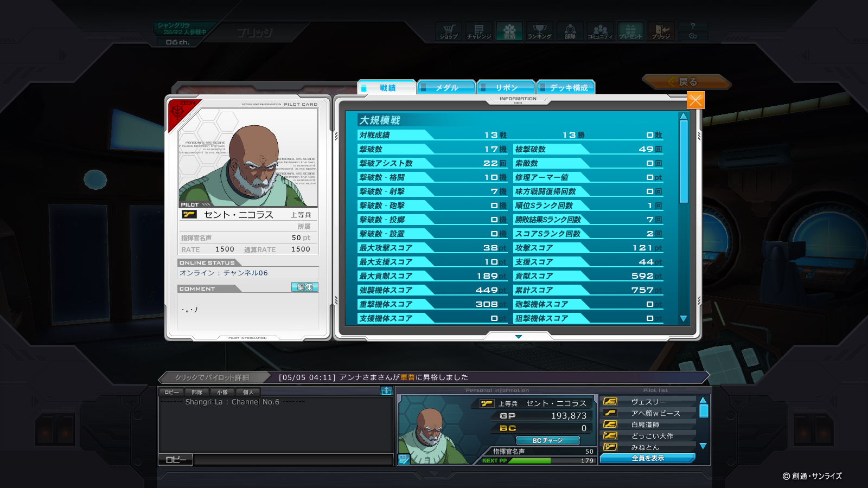The width and height of the screenshot is (868, 488).
Task: Click the オンライン：チャンネル06 status text
Action: tap(224, 273)
